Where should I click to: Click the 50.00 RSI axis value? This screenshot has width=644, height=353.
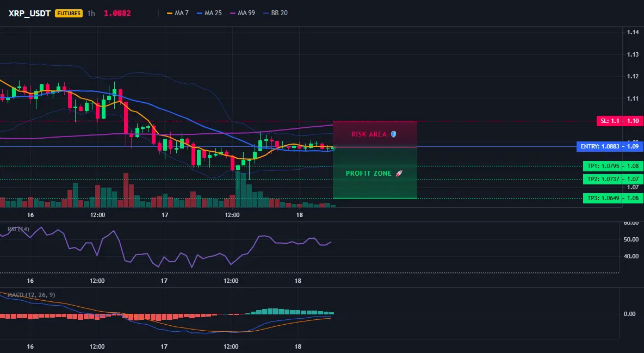(x=631, y=239)
